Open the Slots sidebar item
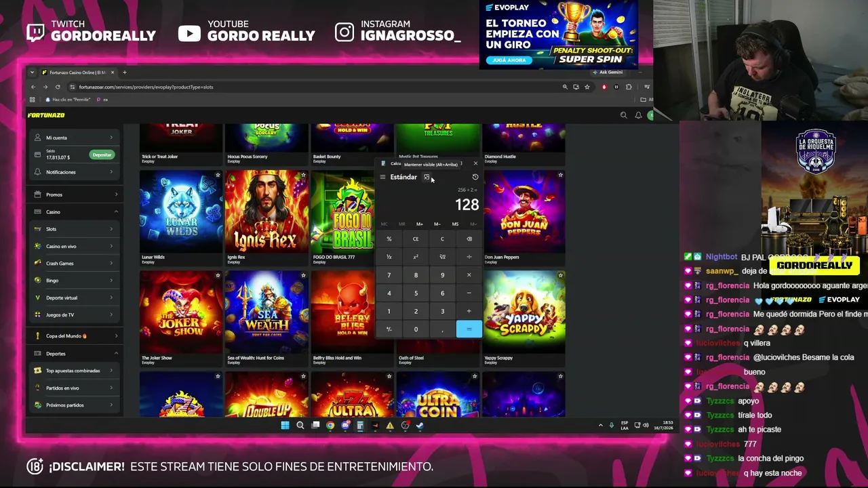This screenshot has width=868, height=488. pyautogui.click(x=75, y=229)
